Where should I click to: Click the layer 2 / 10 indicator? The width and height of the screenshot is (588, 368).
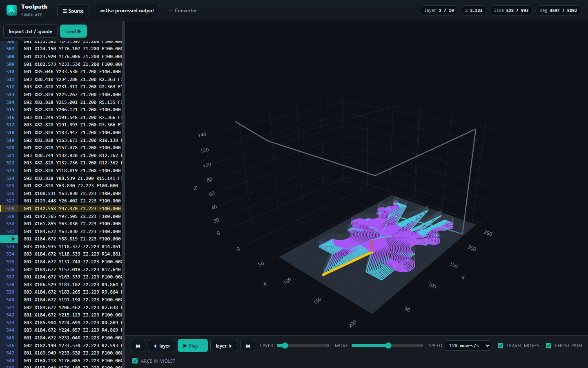439,10
